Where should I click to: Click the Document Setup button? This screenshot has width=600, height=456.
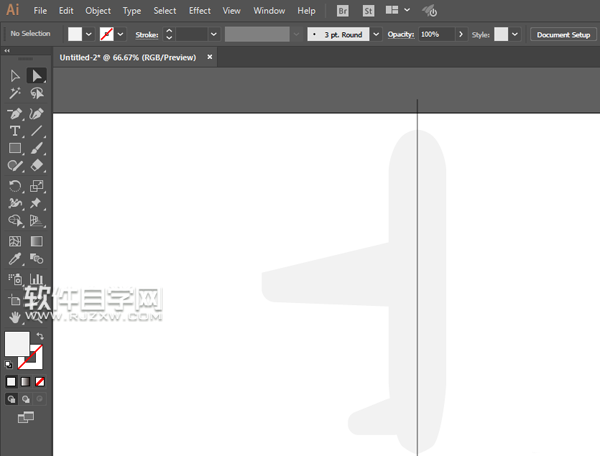563,34
